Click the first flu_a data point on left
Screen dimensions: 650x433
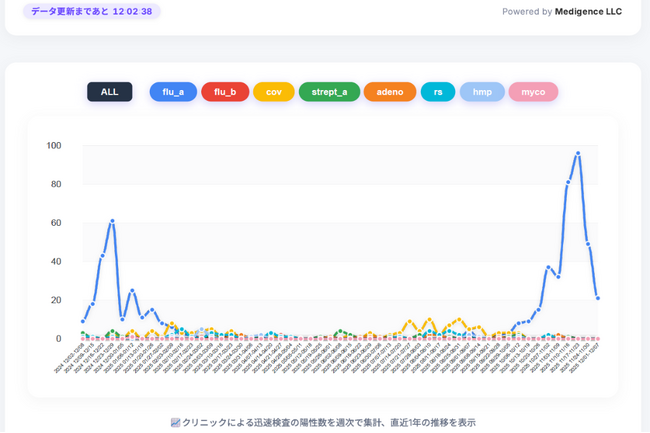click(x=83, y=321)
